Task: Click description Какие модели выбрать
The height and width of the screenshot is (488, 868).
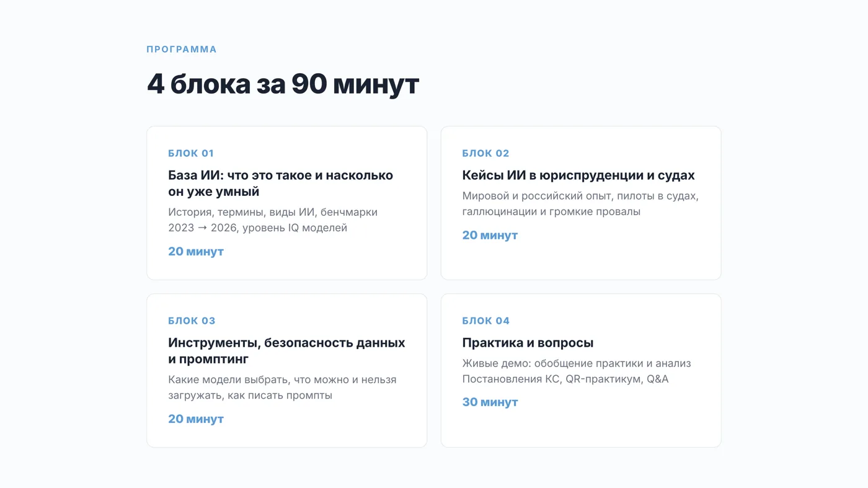Action: (x=282, y=387)
